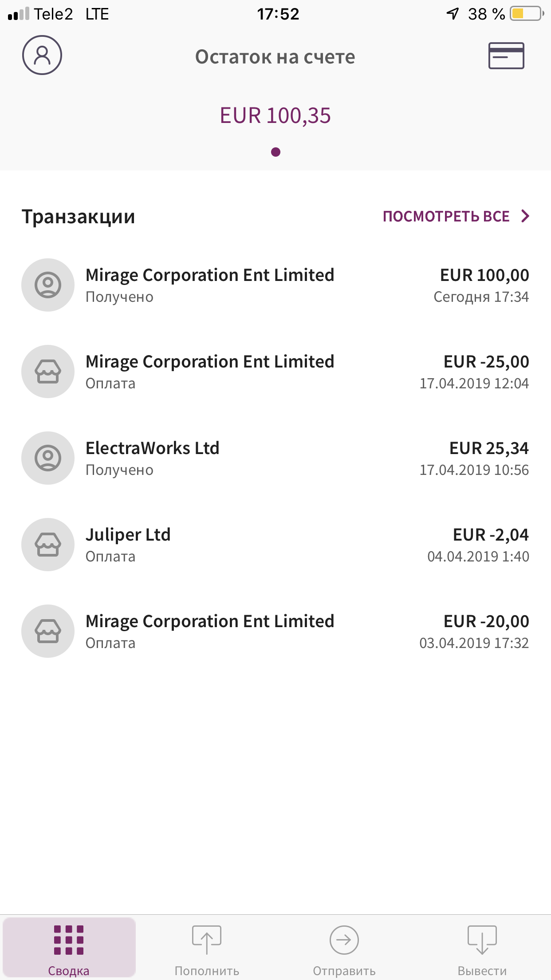The image size is (551, 980).
Task: Tap the Отправить arrow circle icon
Action: click(x=344, y=940)
